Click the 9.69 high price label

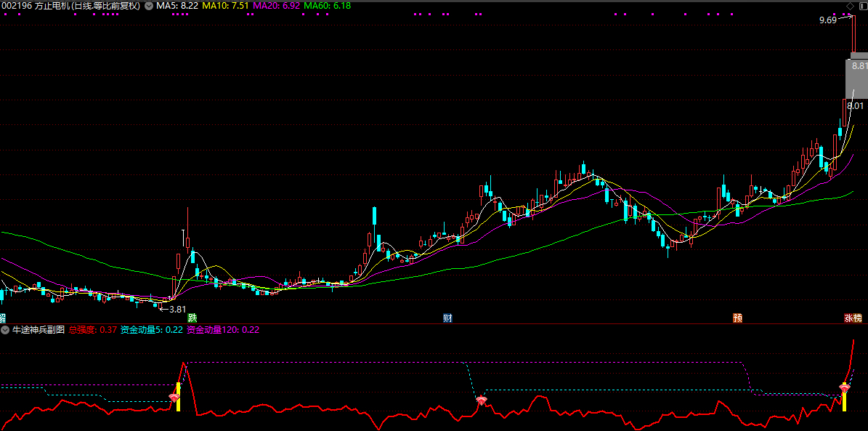tap(827, 20)
